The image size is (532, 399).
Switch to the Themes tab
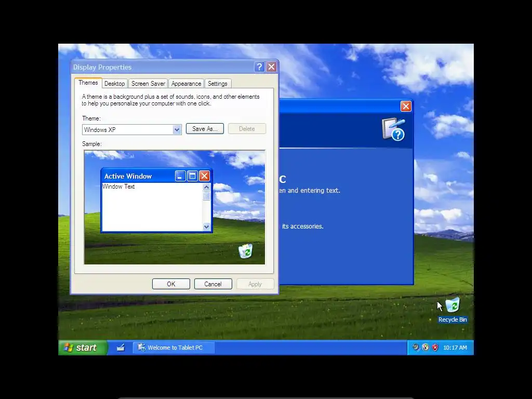click(88, 83)
